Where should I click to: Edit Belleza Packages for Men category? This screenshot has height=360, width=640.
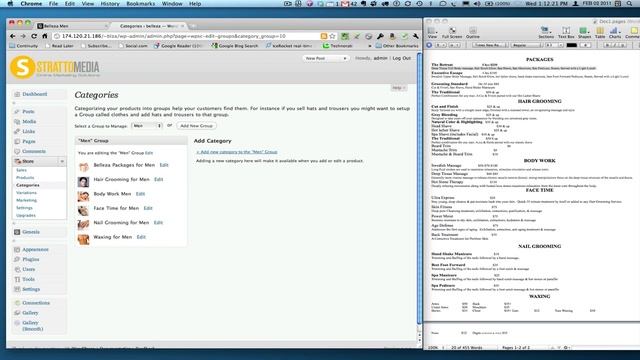(x=164, y=165)
